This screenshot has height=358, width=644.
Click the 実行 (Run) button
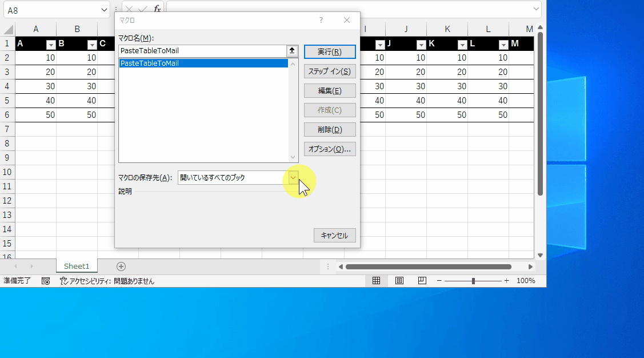(330, 52)
